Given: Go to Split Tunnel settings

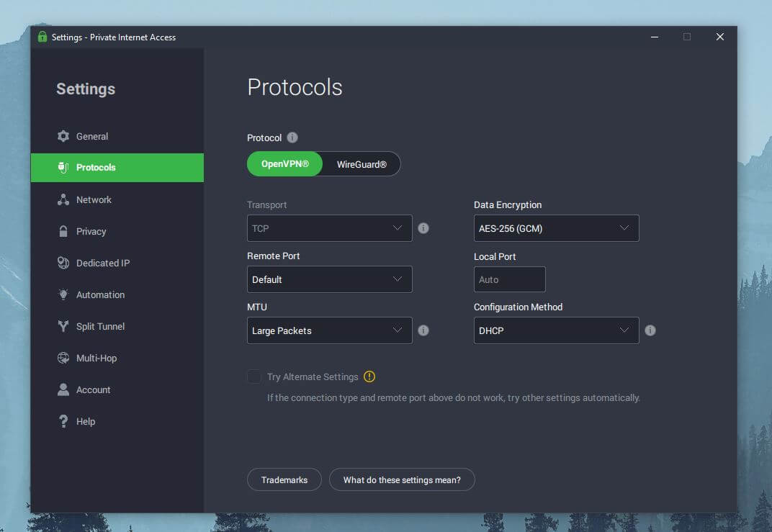Looking at the screenshot, I should click(x=117, y=326).
